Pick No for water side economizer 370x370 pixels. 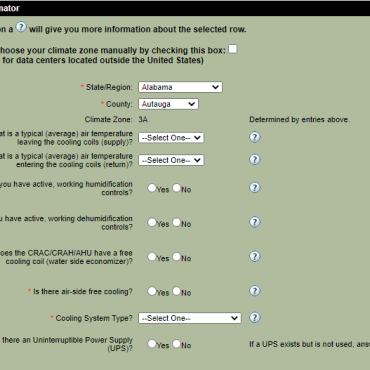[x=176, y=257]
